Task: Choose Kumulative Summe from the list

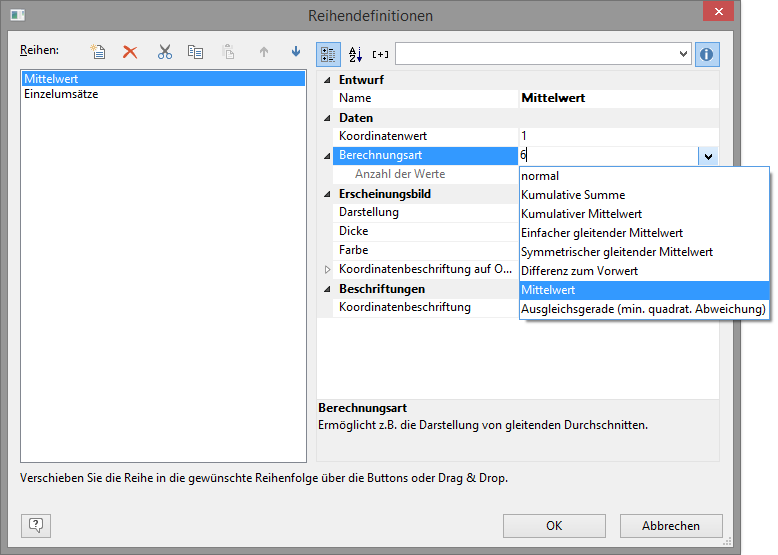Action: [573, 195]
